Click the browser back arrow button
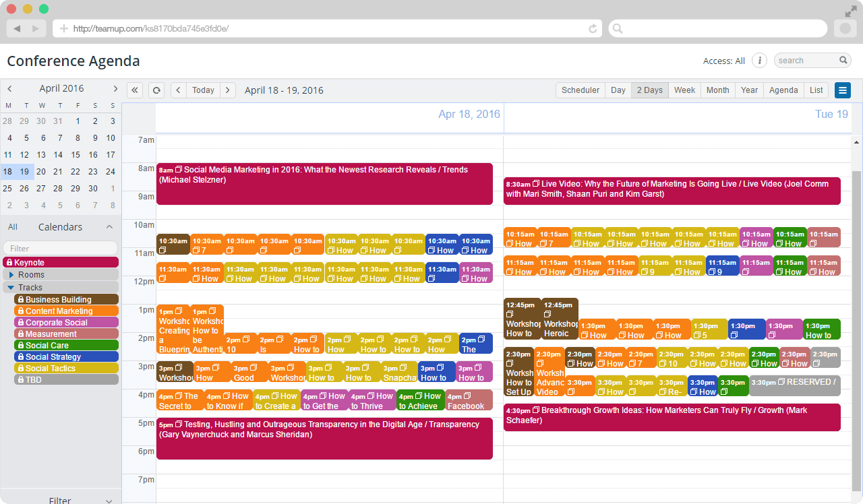This screenshot has width=863, height=504. pyautogui.click(x=17, y=28)
